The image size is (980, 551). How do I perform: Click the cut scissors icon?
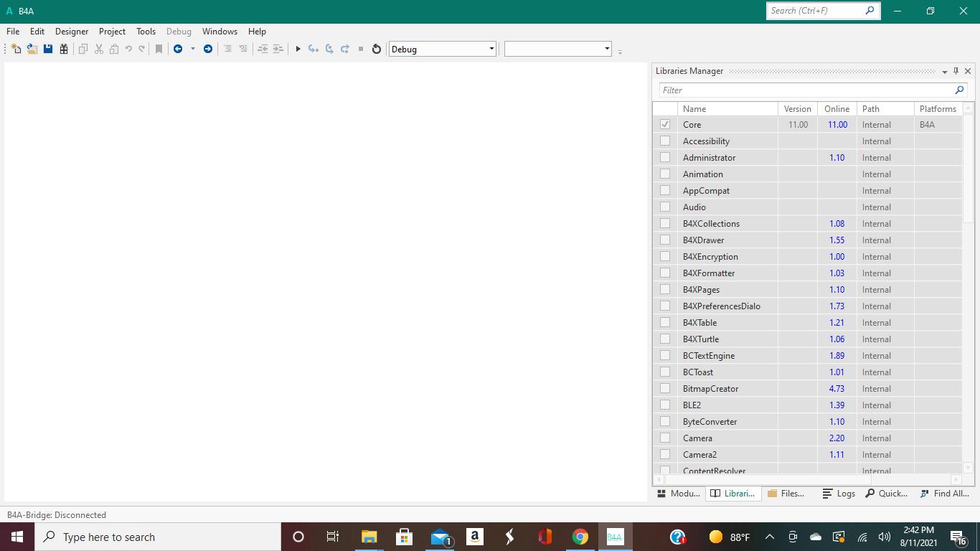[99, 49]
